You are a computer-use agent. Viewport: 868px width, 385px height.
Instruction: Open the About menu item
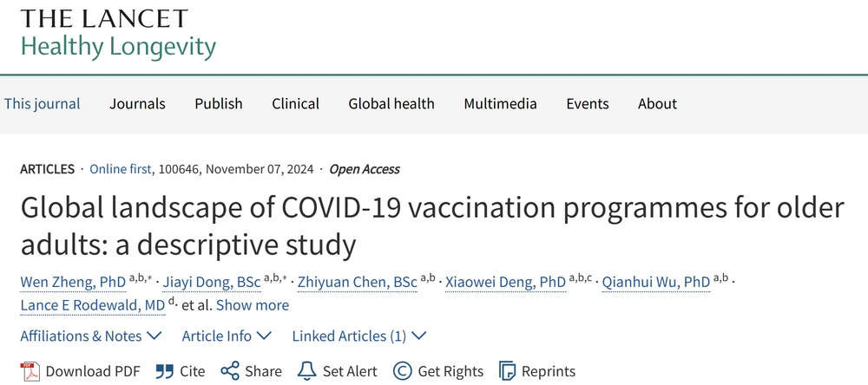[657, 104]
